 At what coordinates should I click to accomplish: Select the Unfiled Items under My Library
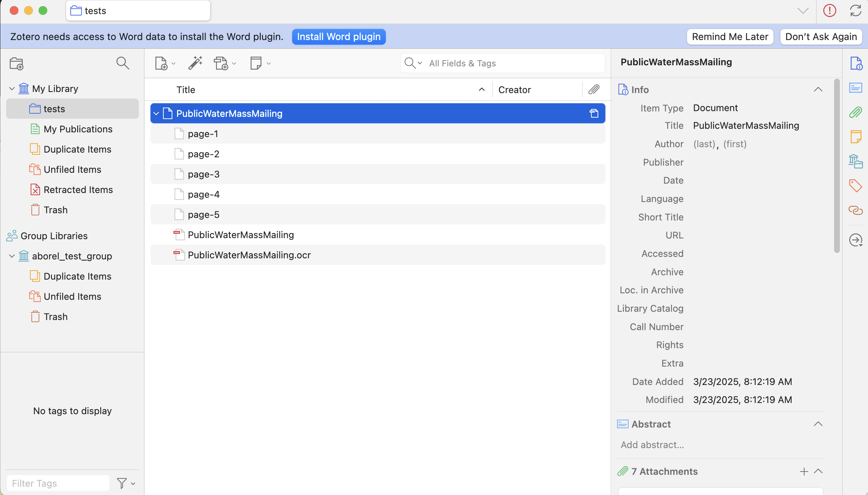click(72, 170)
